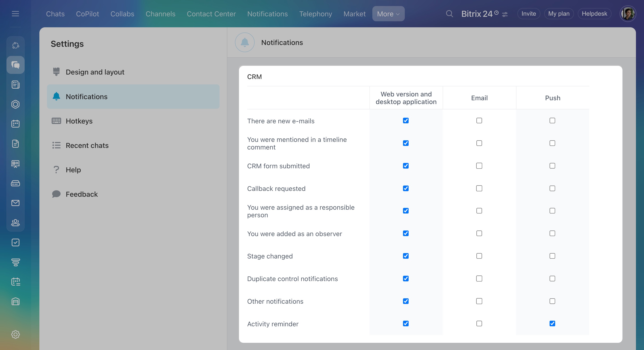Uncheck web for Callback requested

click(406, 188)
